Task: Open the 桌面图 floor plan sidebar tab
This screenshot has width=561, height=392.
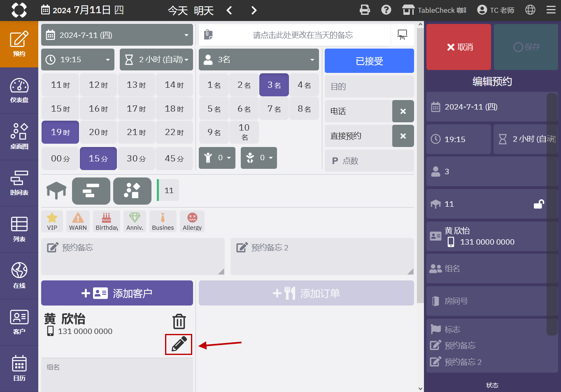Action: (x=19, y=137)
